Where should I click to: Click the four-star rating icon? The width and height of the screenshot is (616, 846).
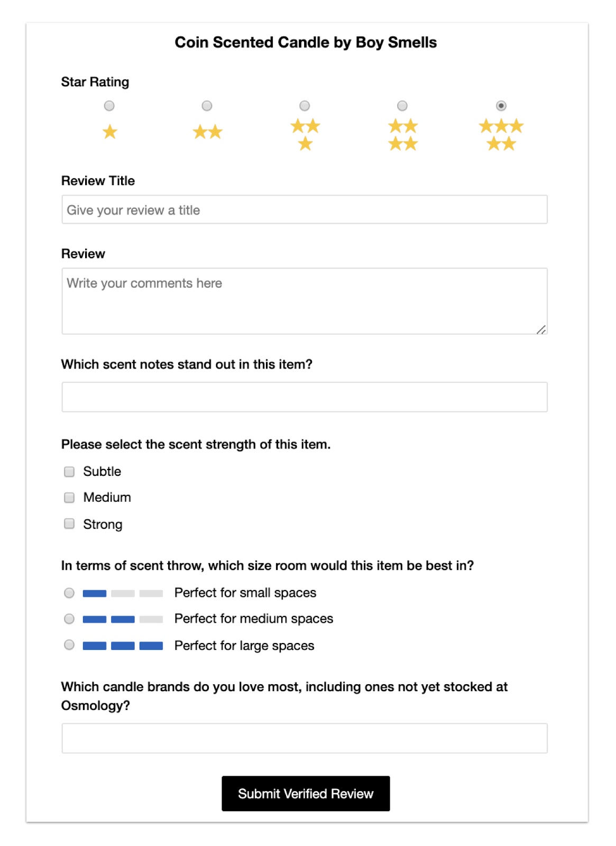[403, 135]
